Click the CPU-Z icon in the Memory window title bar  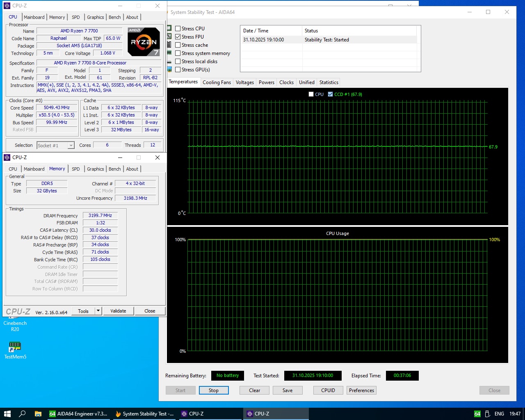(7, 157)
